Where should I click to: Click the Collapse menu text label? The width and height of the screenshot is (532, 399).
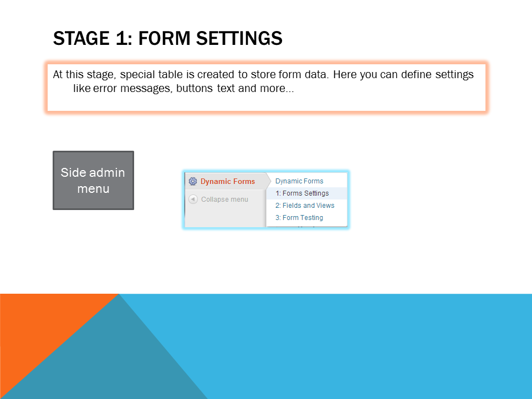[x=224, y=199]
